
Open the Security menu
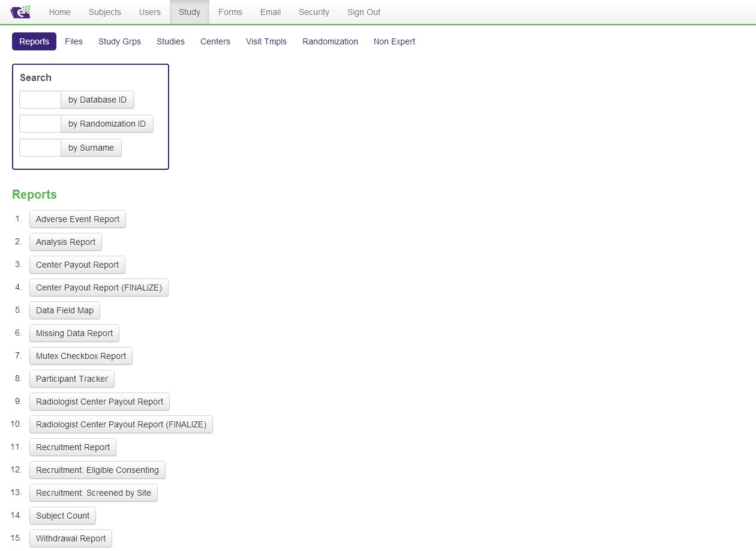(x=314, y=12)
